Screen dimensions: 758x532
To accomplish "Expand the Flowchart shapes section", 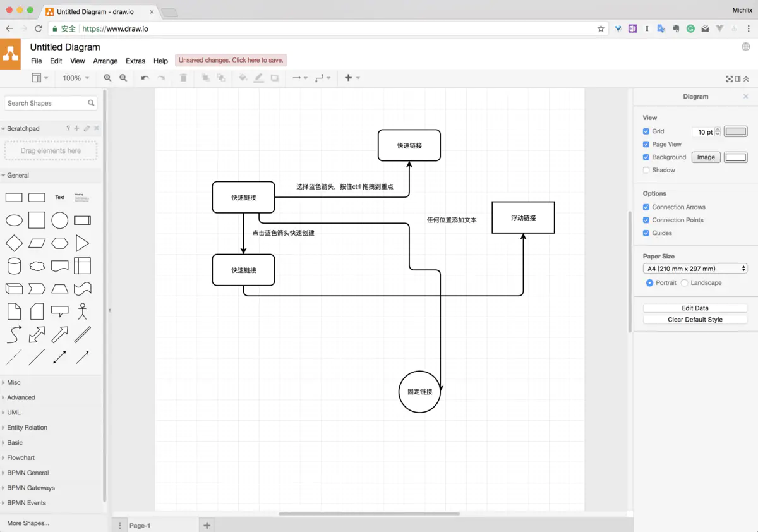I will [x=20, y=457].
